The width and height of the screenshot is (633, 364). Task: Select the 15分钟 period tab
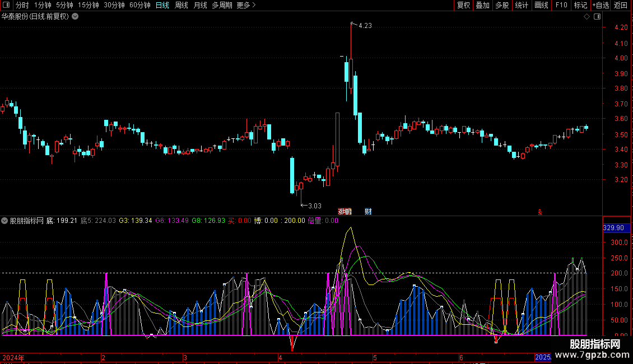pos(88,5)
